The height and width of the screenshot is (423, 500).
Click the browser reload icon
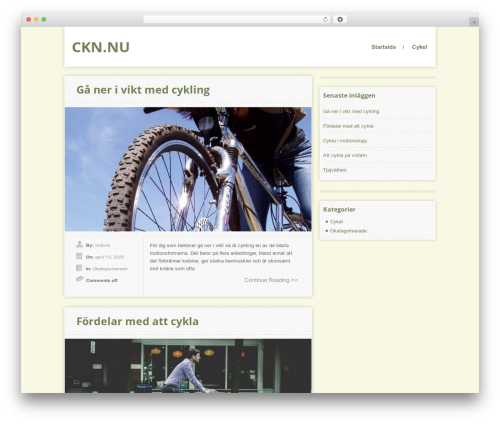[325, 20]
